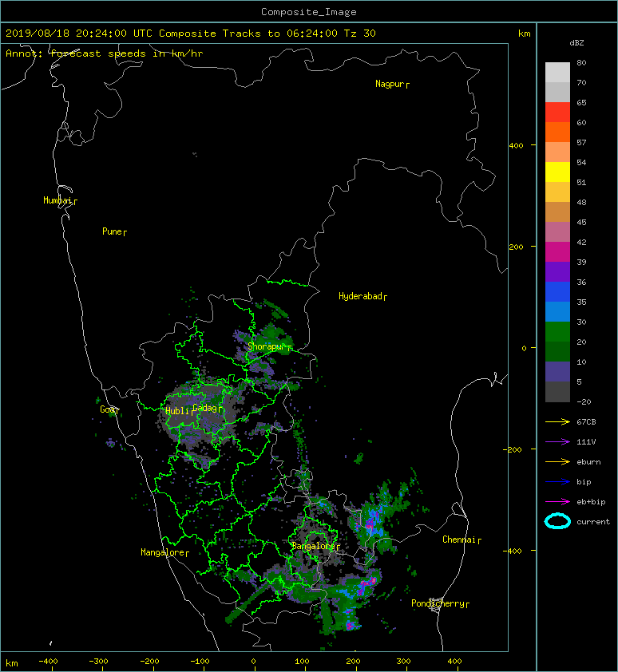Click the Nagpur city label
618x672 pixels.
click(390, 84)
